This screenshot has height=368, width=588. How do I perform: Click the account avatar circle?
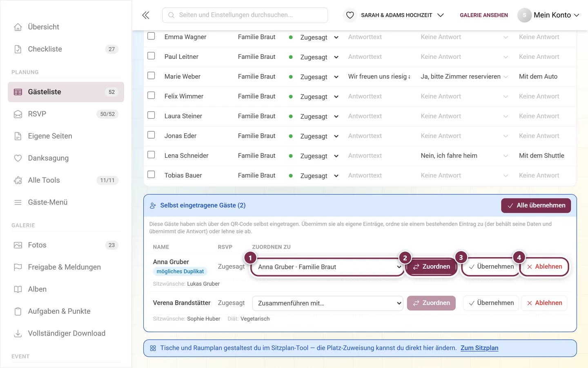[524, 15]
